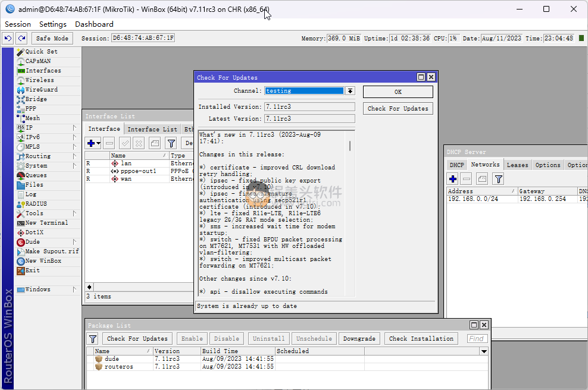Open New Terminal from the sidebar
The image size is (588, 390).
point(48,223)
